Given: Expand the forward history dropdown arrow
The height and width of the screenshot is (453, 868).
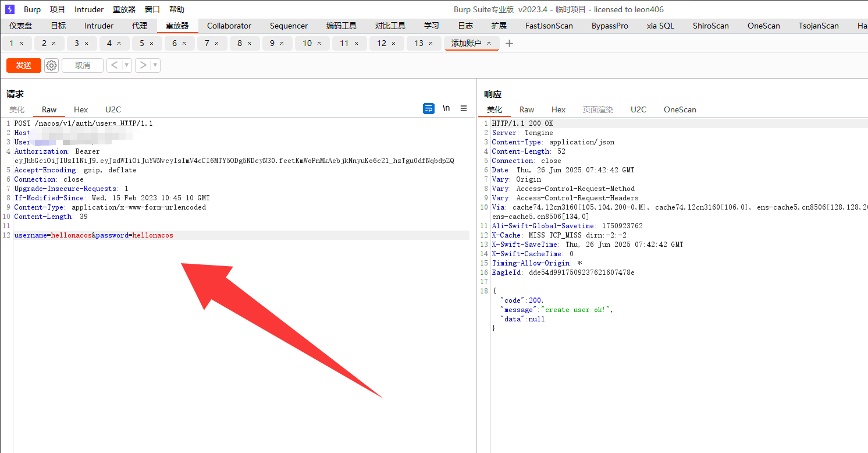Looking at the screenshot, I should coord(155,65).
